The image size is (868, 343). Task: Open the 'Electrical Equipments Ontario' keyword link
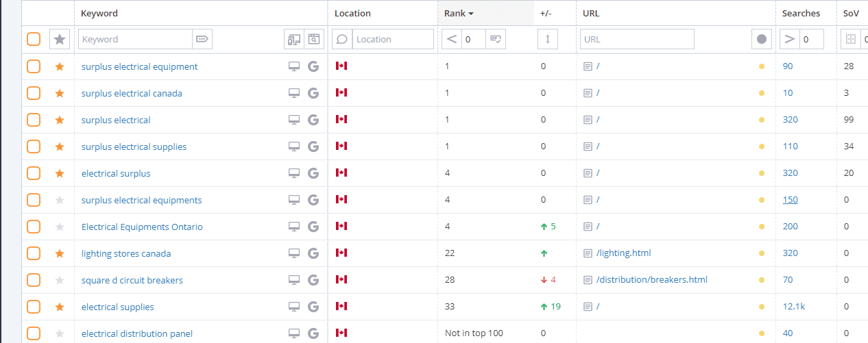coord(142,227)
